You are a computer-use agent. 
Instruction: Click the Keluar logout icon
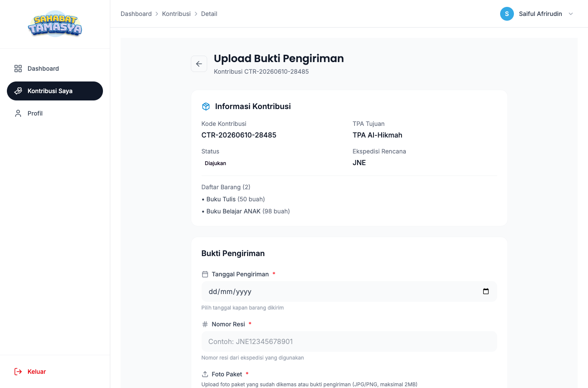[x=18, y=372]
